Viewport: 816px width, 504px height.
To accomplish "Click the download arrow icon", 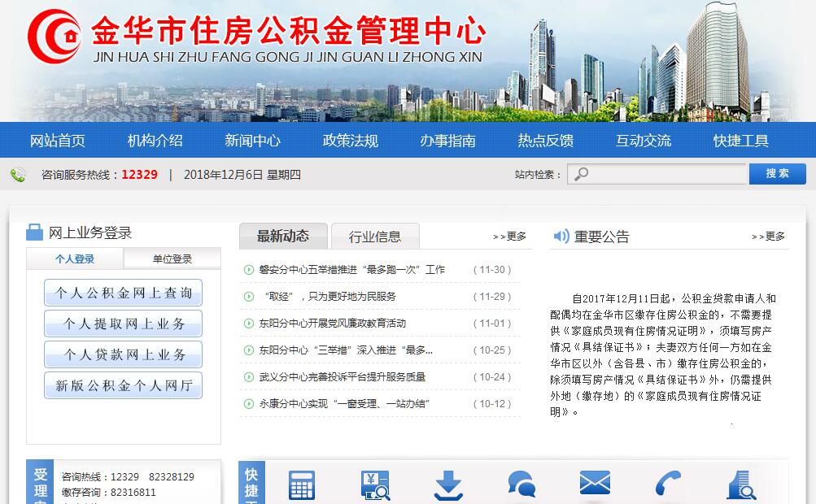I will tap(448, 485).
